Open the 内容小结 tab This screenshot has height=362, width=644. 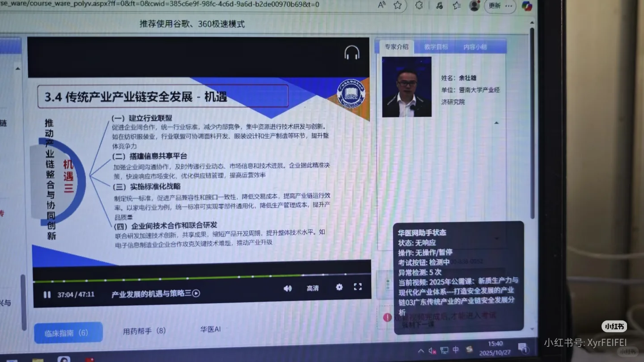[475, 46]
